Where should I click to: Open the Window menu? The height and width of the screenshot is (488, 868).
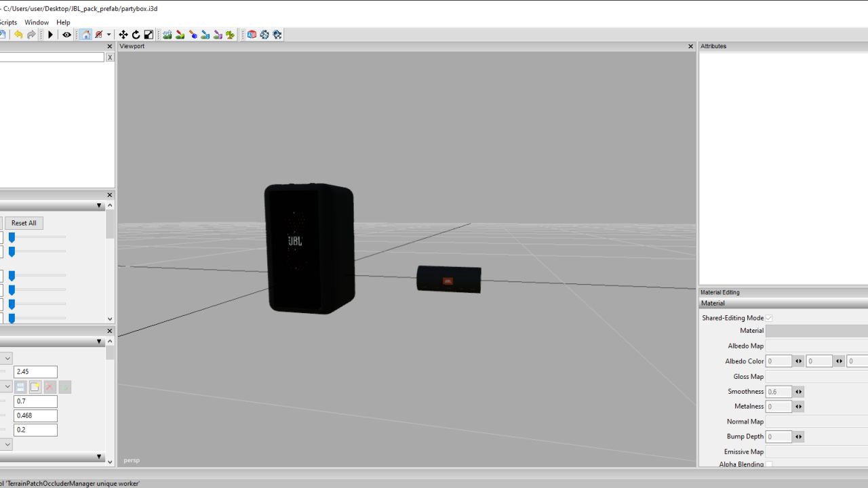[37, 22]
